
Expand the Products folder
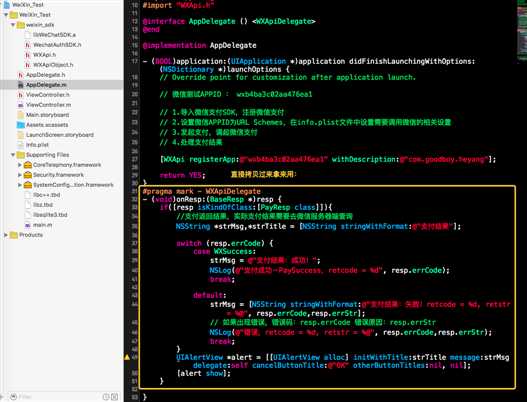6,235
